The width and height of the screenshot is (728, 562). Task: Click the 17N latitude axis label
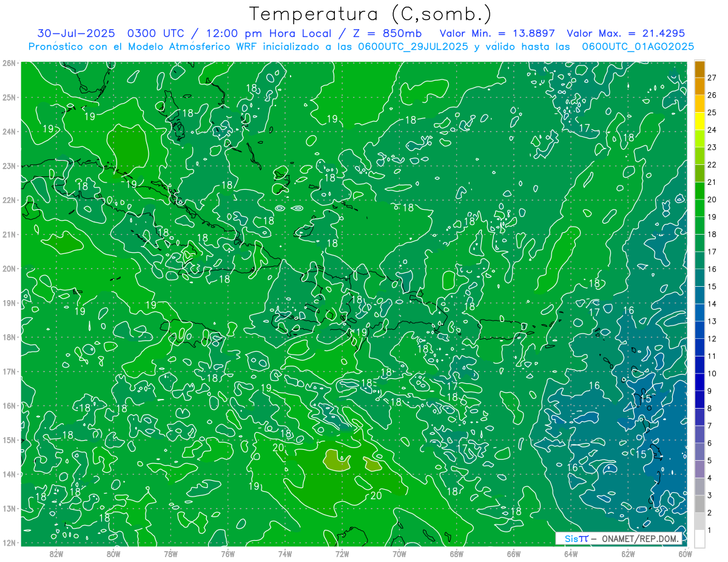point(8,371)
